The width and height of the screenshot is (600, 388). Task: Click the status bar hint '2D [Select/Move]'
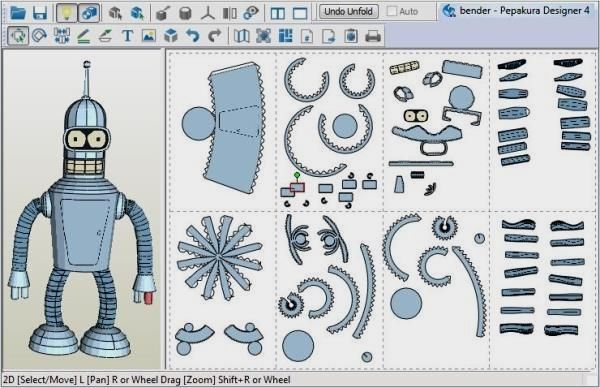pos(40,380)
